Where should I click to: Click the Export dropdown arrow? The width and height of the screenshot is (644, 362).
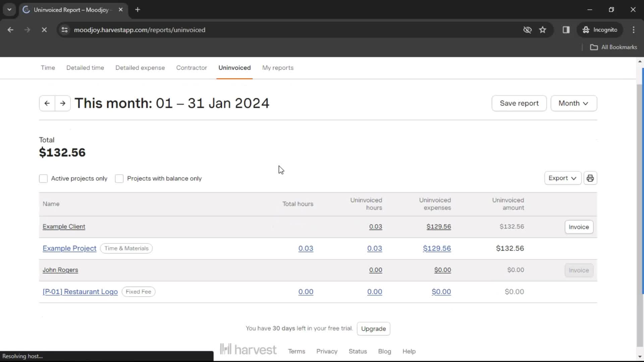(575, 178)
